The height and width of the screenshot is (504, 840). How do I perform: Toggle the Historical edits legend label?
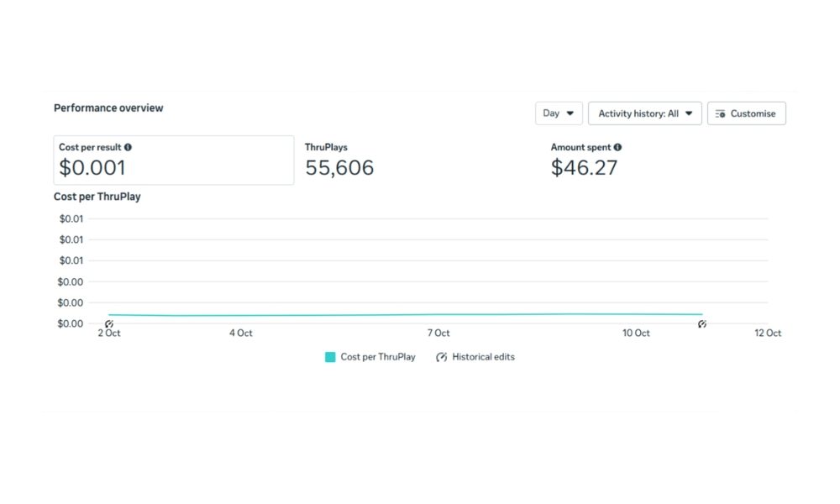click(483, 357)
